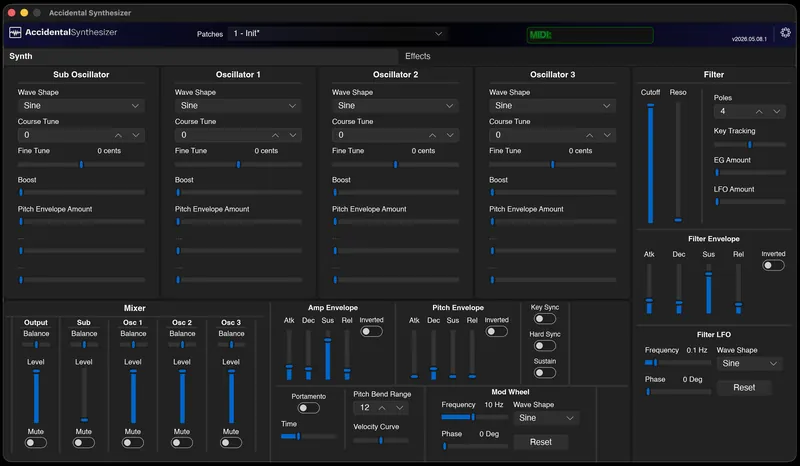Click the AccidentalSynthesizer logo icon
Viewport: 800px width, 466px height.
tap(15, 32)
